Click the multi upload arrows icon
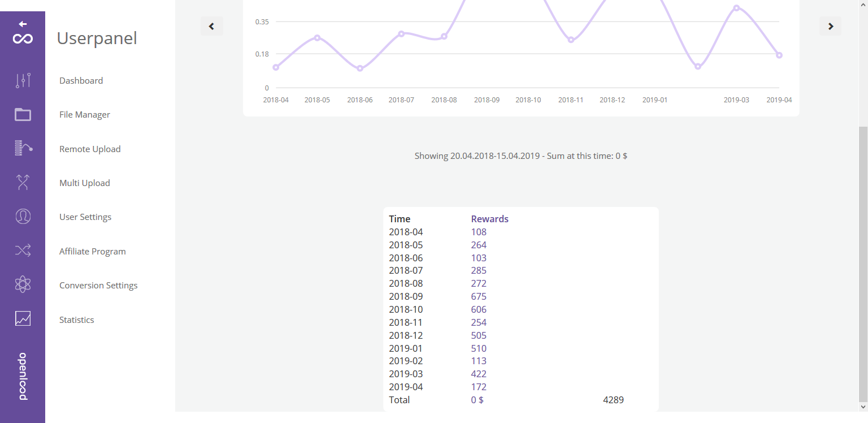 click(23, 182)
